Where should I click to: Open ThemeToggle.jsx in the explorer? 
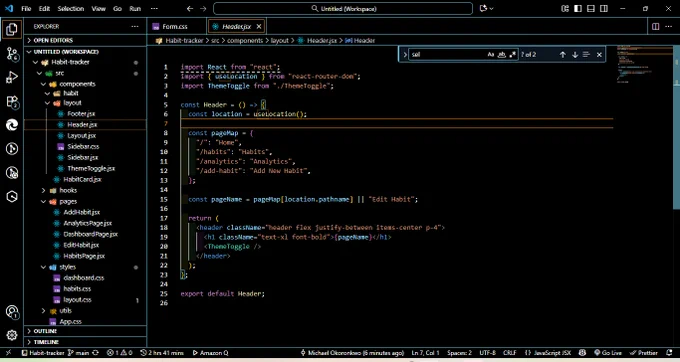pyautogui.click(x=91, y=168)
